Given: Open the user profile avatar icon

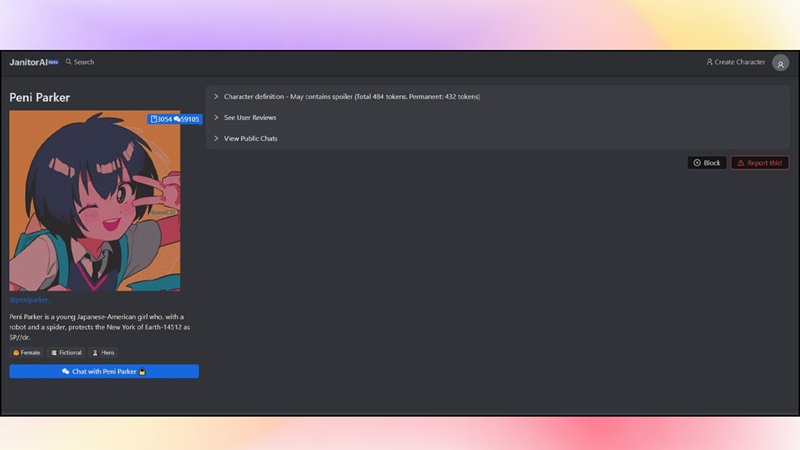Looking at the screenshot, I should point(780,63).
